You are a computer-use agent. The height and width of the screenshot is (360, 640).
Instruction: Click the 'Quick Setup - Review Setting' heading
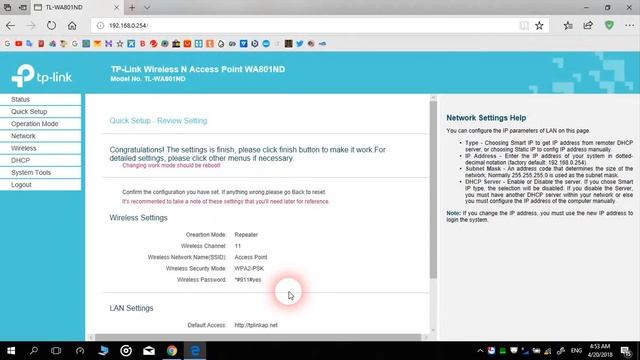point(158,121)
